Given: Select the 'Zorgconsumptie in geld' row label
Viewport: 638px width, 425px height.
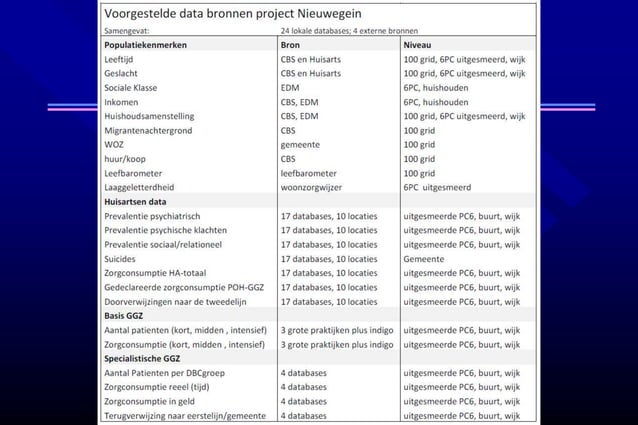Looking at the screenshot, I should [149, 401].
